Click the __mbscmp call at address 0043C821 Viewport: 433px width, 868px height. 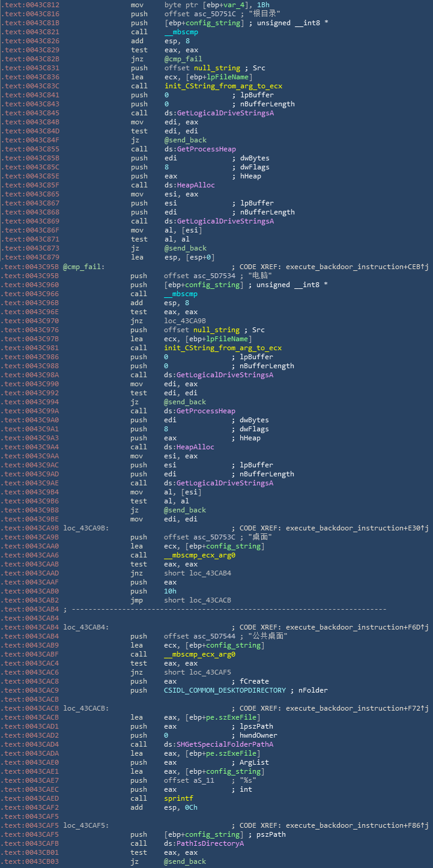click(181, 32)
